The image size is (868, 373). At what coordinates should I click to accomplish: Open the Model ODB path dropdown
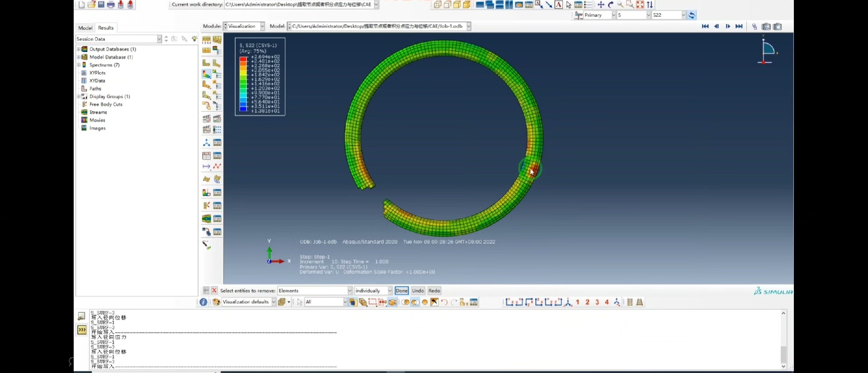pyautogui.click(x=469, y=26)
